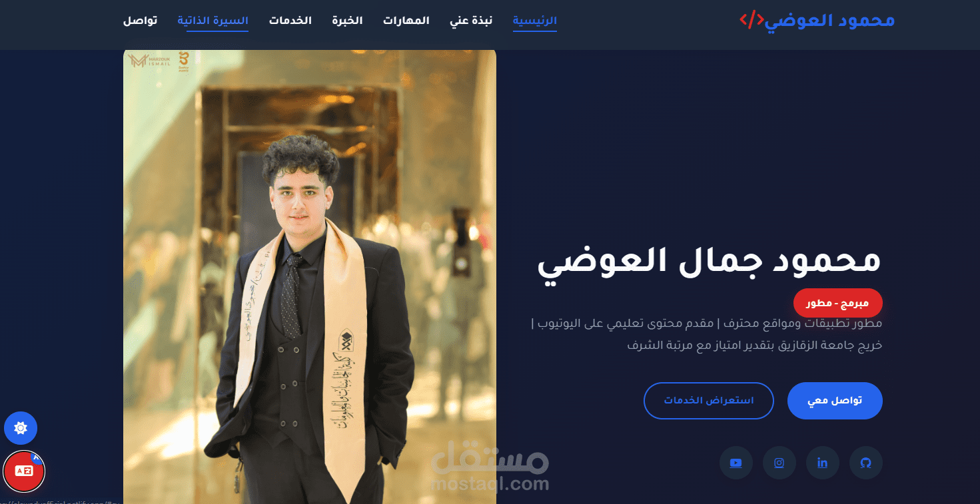
Task: Select المهارات in the top menu
Action: pyautogui.click(x=406, y=20)
